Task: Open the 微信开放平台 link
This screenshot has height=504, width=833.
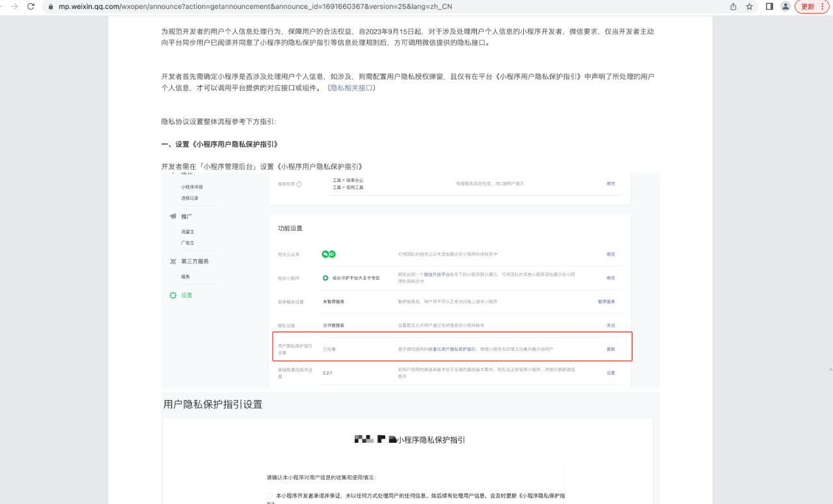Action: [437, 275]
